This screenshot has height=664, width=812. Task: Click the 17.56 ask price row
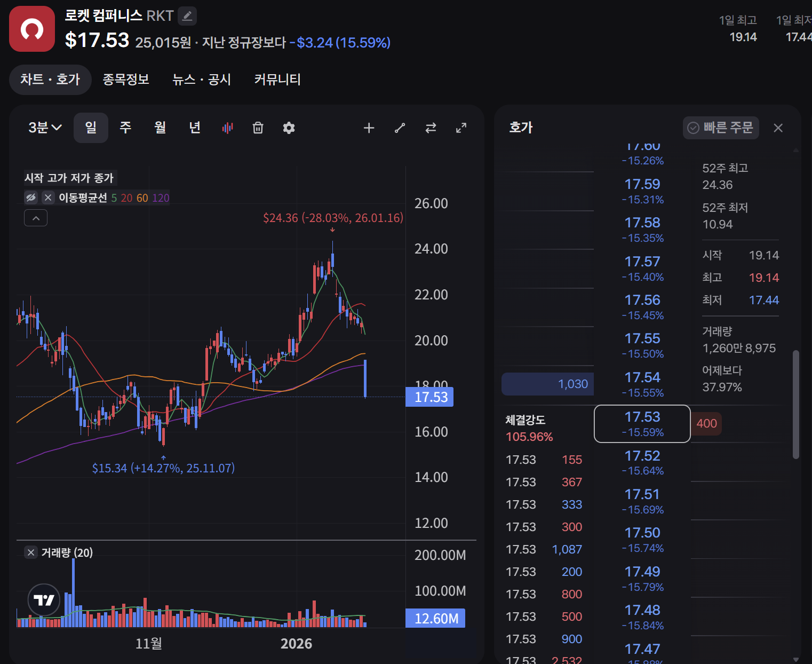pyautogui.click(x=642, y=307)
